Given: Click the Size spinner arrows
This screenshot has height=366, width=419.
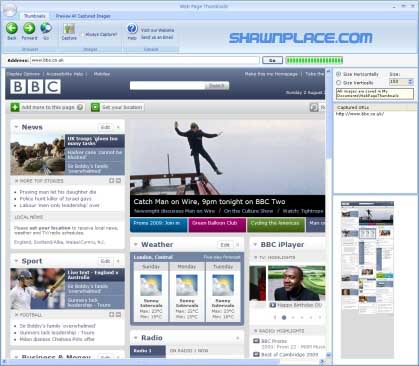Looking at the screenshot, I should tap(411, 82).
